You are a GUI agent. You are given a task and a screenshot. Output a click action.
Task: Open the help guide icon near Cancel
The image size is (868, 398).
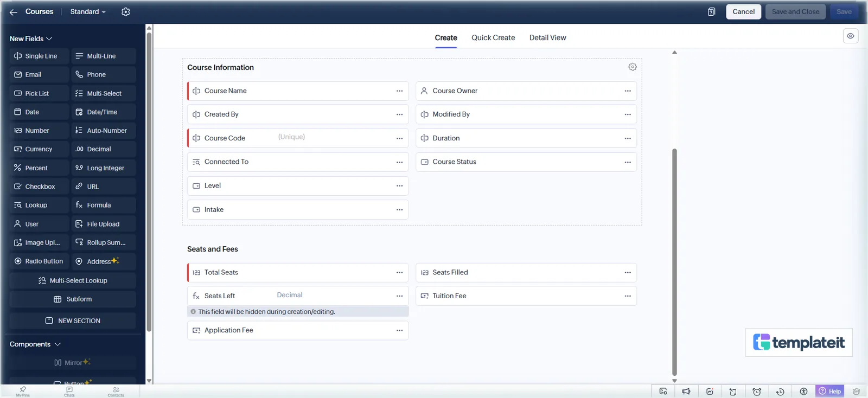coord(711,12)
